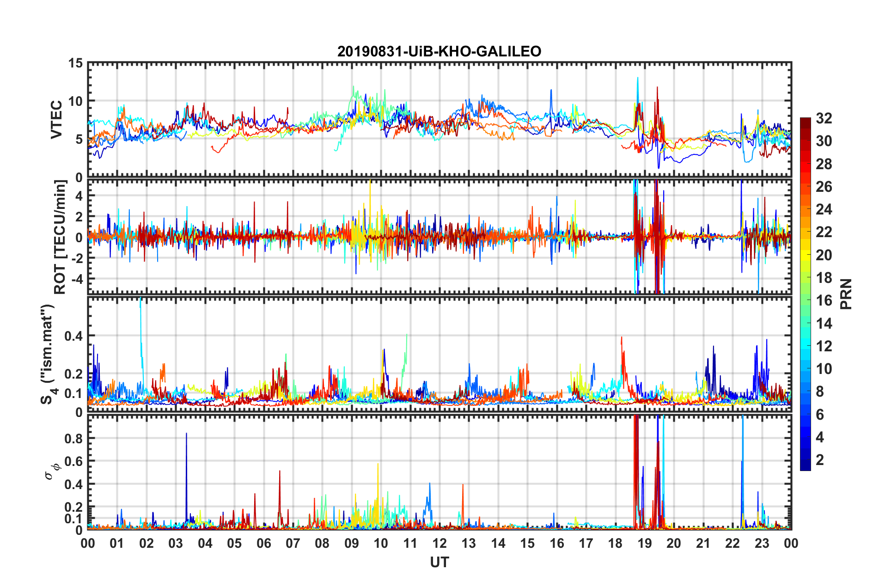Image resolution: width=879 pixels, height=588 pixels.
Task: Click the 19 hour tick on UT axis
Action: click(645, 543)
